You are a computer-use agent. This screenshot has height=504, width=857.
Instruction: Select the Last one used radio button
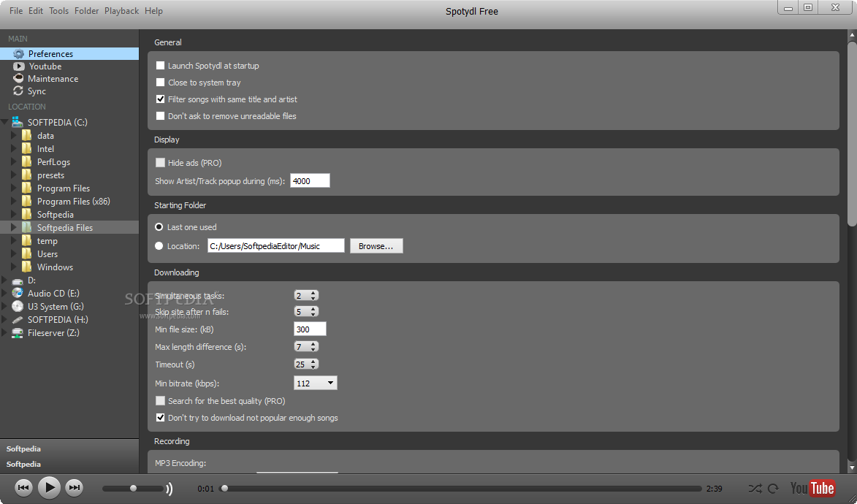tap(159, 227)
